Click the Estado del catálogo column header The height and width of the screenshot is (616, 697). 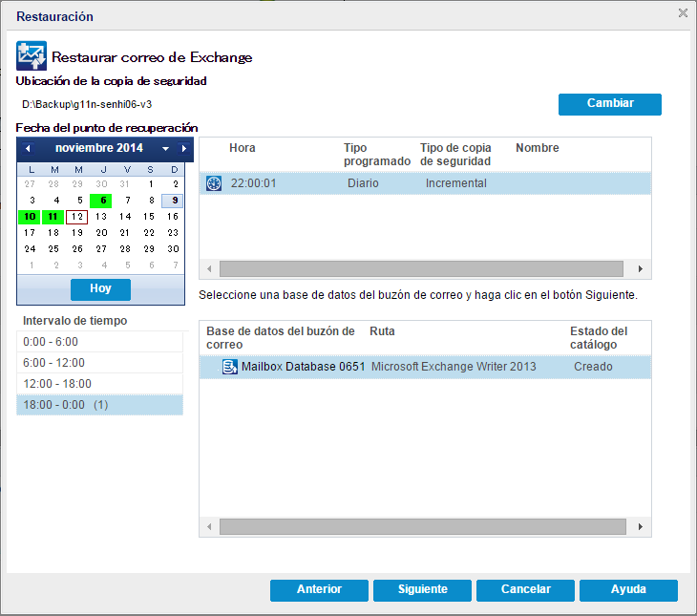599,338
